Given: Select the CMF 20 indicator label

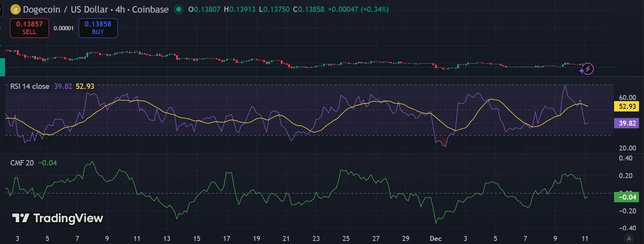Looking at the screenshot, I should pos(22,163).
